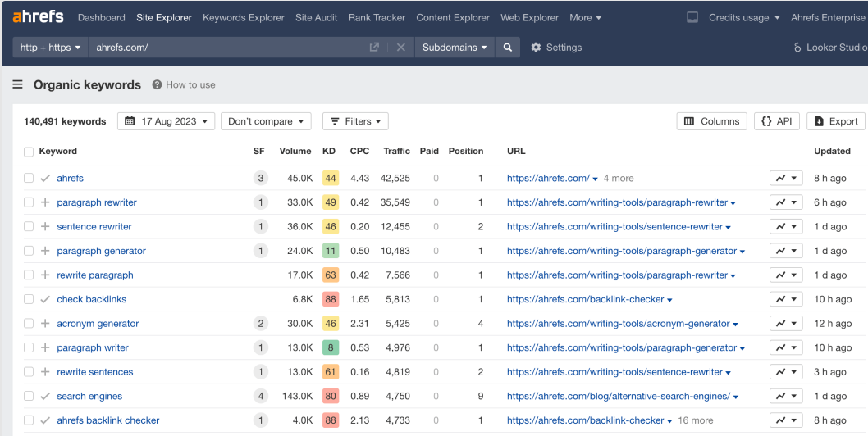This screenshot has height=436, width=868.
Task: Open position history chart for paragraph rewriter row
Action: click(785, 202)
